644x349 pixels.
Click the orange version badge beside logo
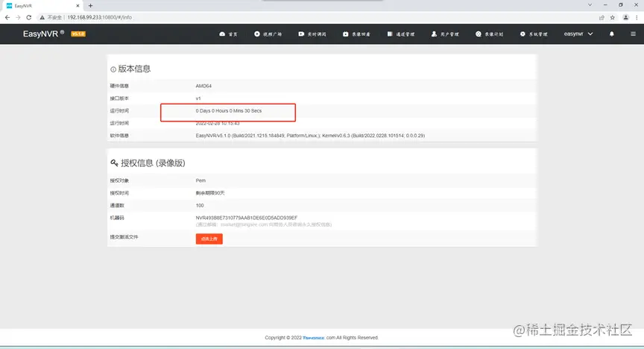pos(78,34)
